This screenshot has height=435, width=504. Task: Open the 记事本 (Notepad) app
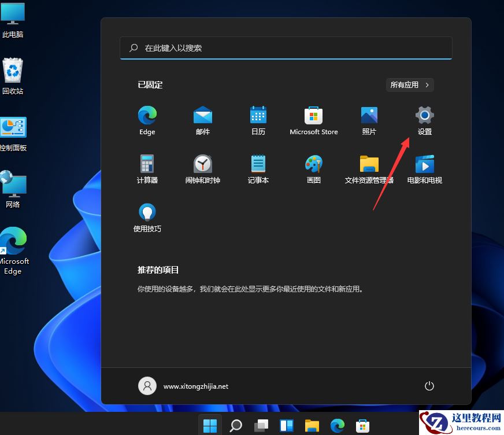258,168
